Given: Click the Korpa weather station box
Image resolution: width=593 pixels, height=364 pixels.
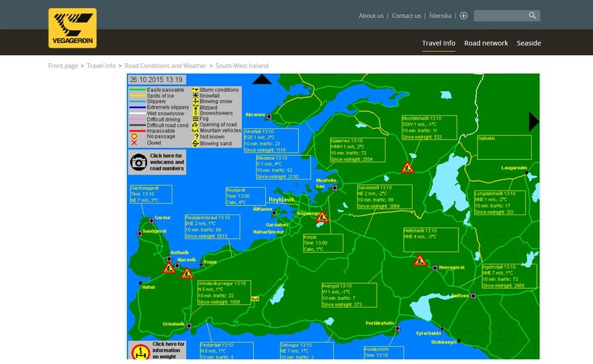Looking at the screenshot, I should (323, 243).
